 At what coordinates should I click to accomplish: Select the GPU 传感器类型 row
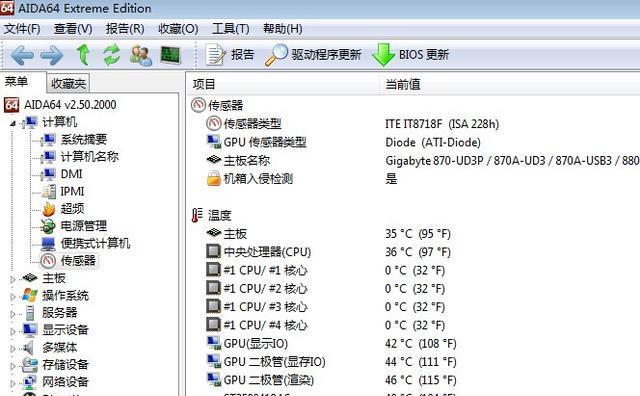414,142
